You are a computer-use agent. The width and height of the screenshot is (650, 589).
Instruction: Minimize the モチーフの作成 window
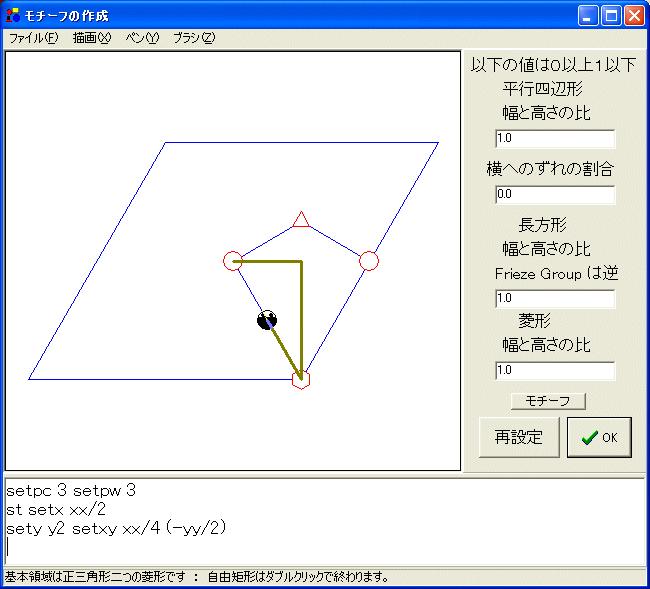tap(588, 16)
